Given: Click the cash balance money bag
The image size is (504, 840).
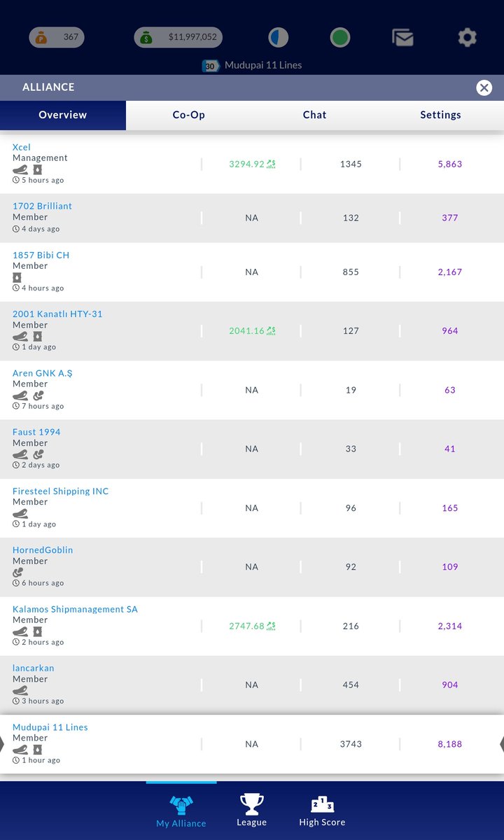Looking at the screenshot, I should click(x=146, y=38).
